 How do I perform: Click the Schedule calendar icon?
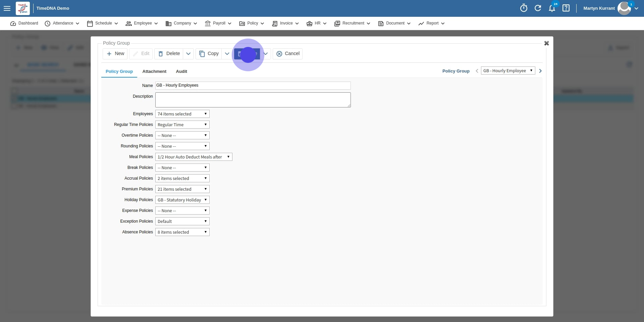(x=90, y=24)
